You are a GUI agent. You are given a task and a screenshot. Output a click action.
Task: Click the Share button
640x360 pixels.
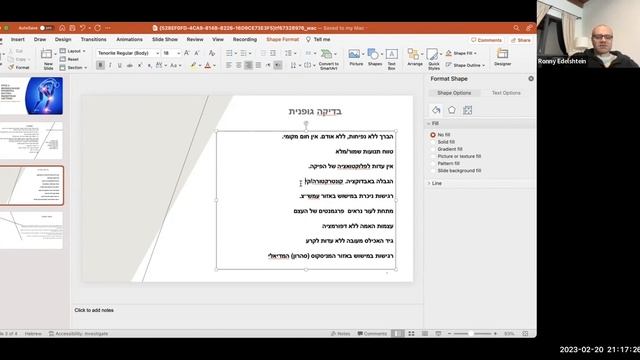click(521, 40)
